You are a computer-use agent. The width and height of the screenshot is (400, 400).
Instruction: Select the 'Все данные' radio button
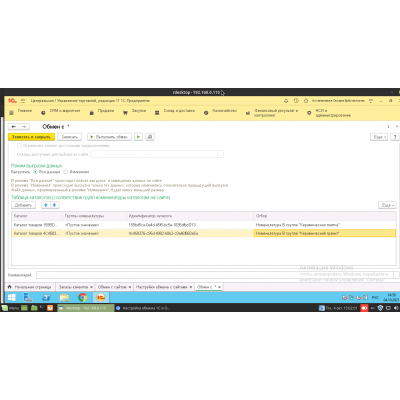[x=35, y=172]
